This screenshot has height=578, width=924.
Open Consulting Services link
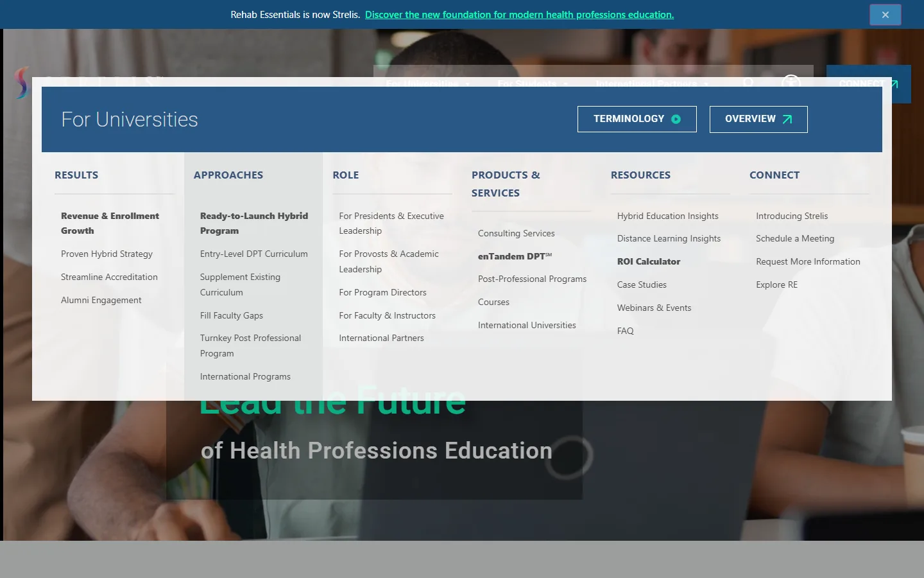[517, 233]
